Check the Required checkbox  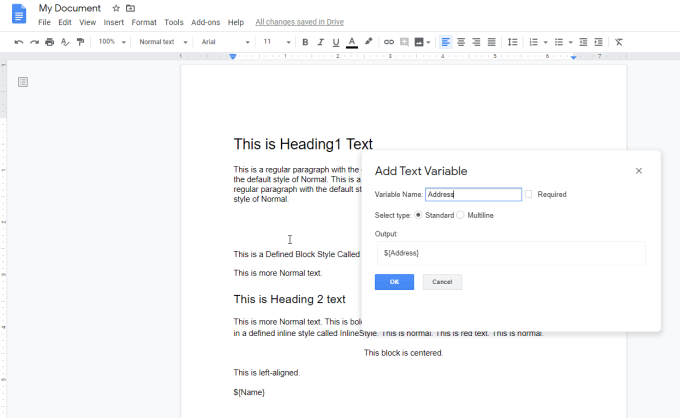point(528,194)
